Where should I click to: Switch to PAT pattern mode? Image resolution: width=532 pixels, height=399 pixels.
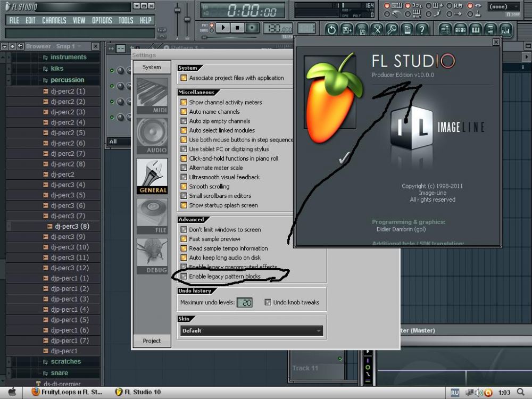[211, 25]
